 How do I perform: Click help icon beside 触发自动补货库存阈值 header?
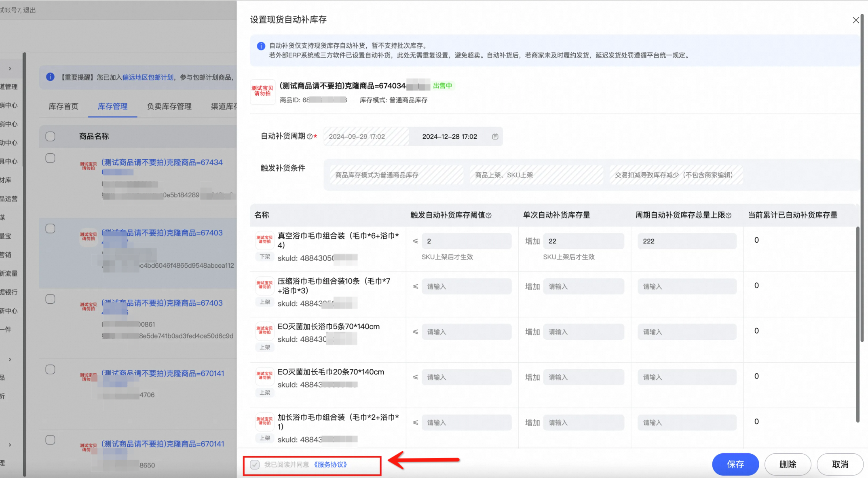tap(488, 216)
